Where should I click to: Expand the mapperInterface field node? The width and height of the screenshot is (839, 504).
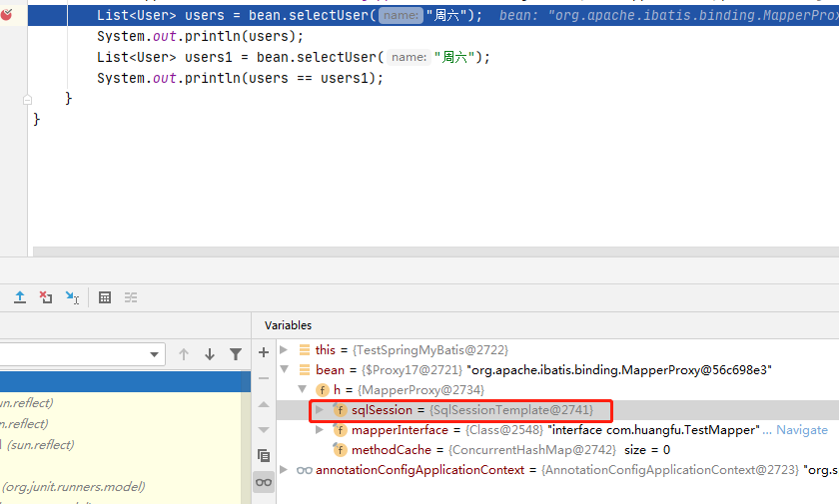pyautogui.click(x=320, y=430)
